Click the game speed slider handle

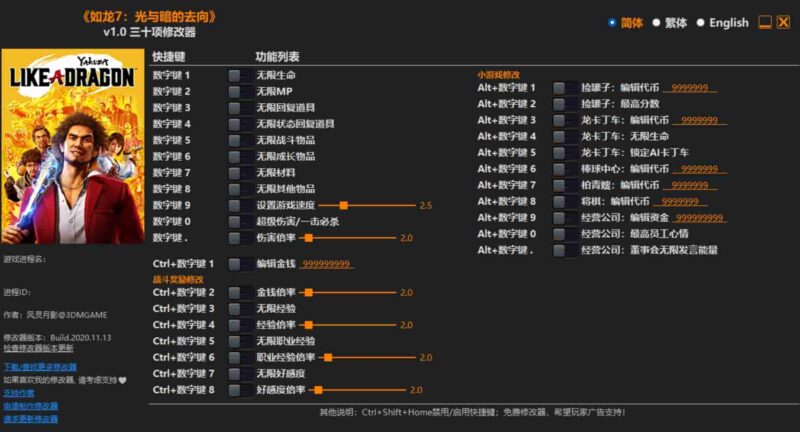(344, 206)
